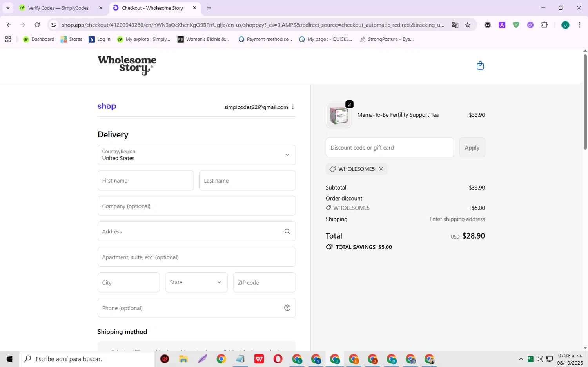Open the Stores bookmark
The image size is (588, 367).
pos(71,39)
